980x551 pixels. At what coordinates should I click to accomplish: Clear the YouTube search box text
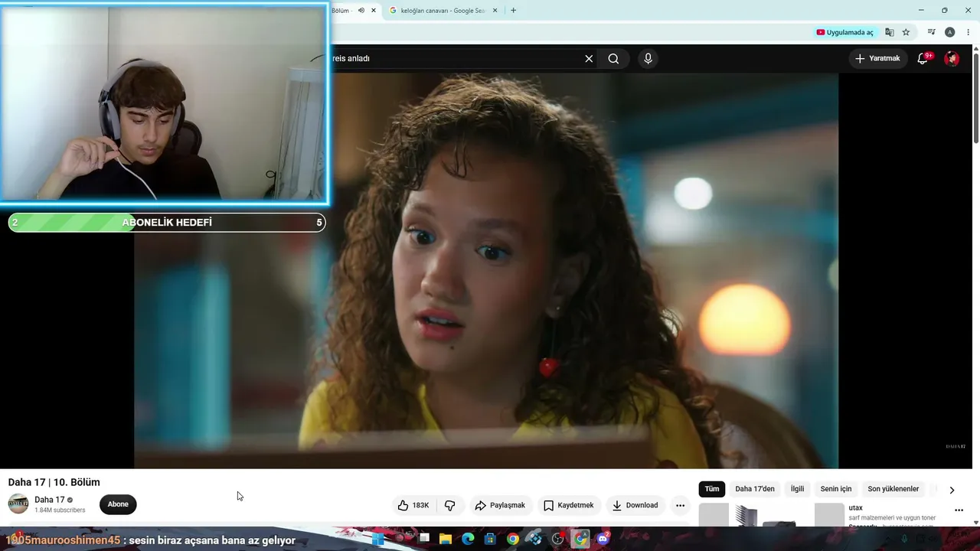(589, 59)
